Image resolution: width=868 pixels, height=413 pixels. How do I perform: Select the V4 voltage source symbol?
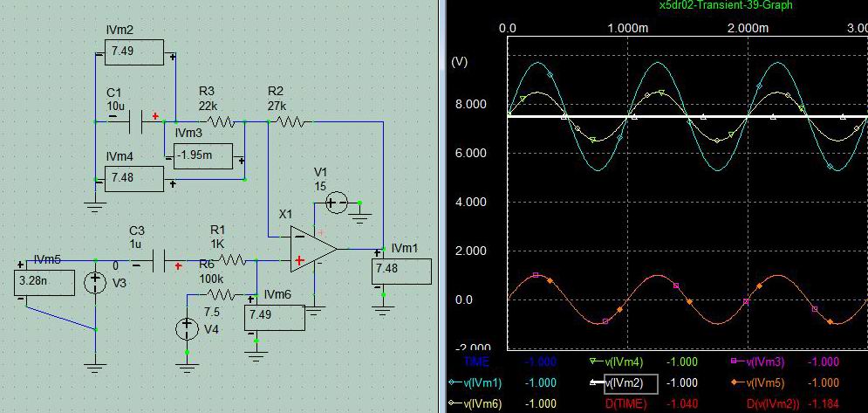(x=187, y=329)
